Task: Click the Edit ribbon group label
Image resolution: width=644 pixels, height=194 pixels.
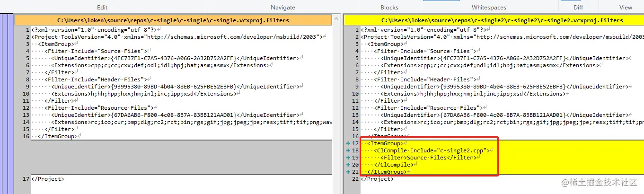Action: click(x=102, y=8)
